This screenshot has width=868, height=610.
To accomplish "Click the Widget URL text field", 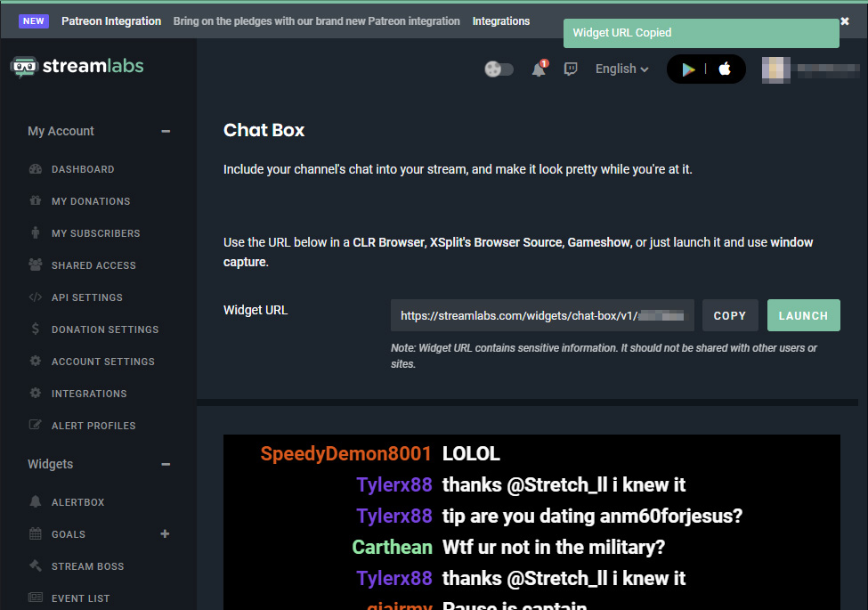I will (x=542, y=315).
